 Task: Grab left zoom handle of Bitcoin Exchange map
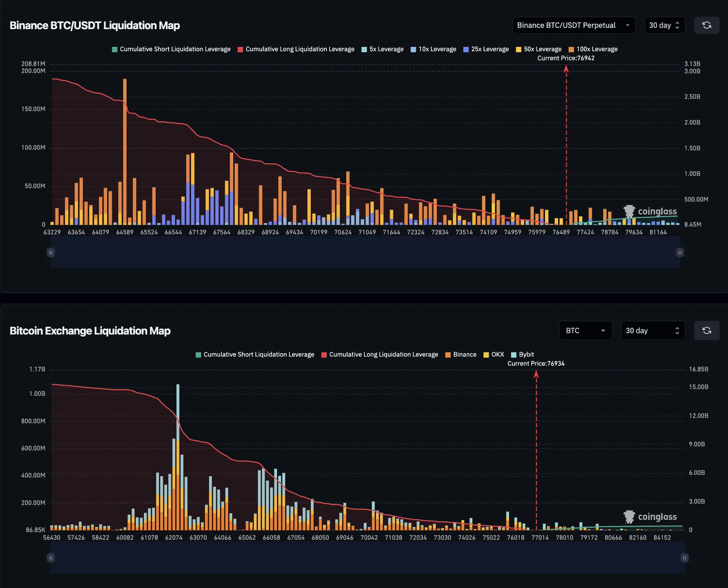tap(50, 558)
